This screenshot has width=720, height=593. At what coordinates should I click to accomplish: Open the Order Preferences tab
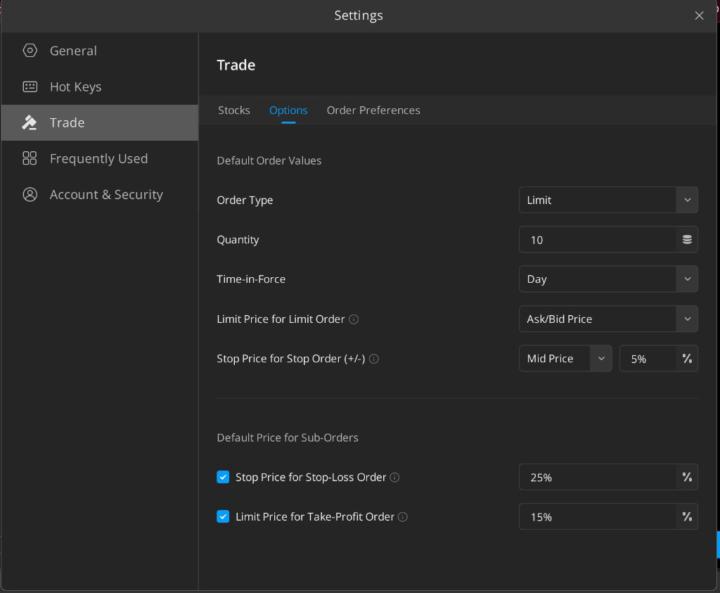pyautogui.click(x=373, y=110)
